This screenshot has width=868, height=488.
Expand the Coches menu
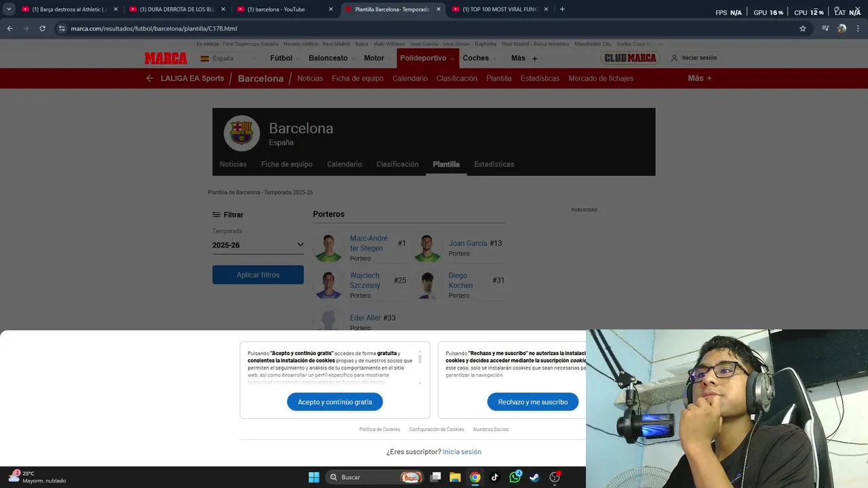pos(479,58)
